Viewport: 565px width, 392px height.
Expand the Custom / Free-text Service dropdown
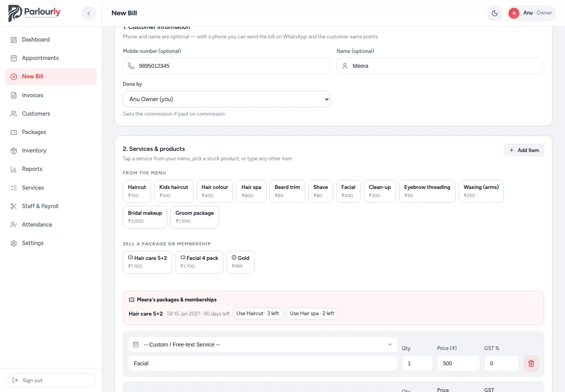[x=263, y=345]
